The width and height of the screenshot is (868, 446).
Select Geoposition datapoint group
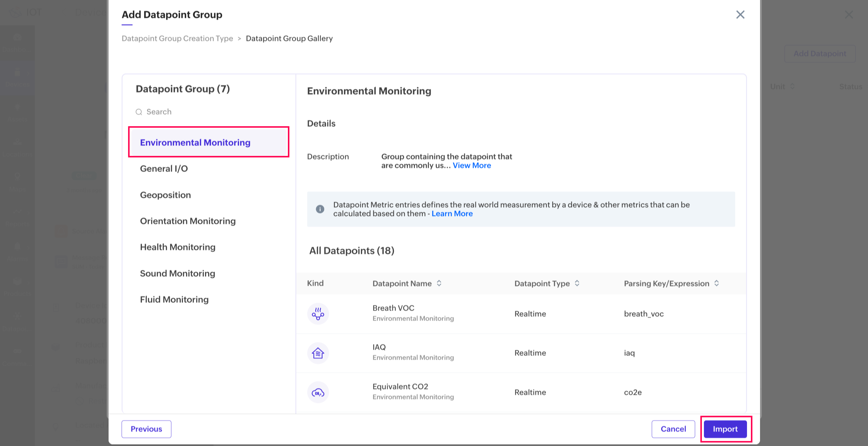coord(166,195)
